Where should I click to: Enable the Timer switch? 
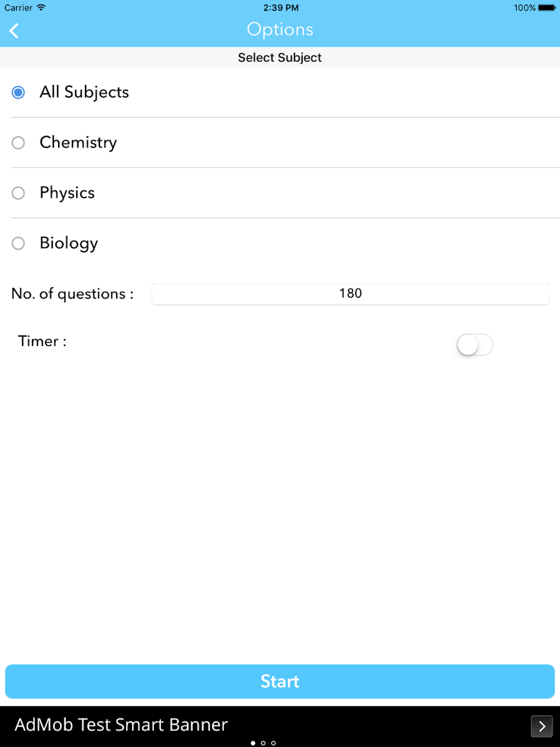(474, 345)
